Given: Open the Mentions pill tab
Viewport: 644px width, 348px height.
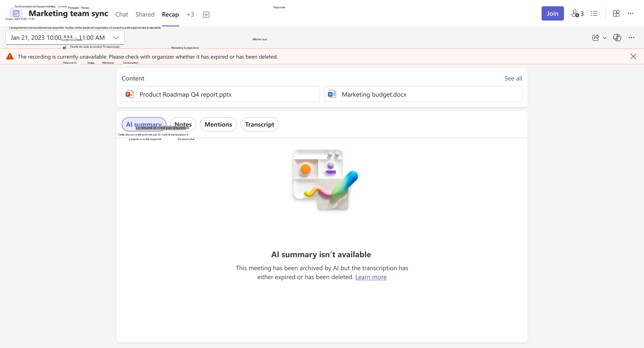Looking at the screenshot, I should 218,124.
